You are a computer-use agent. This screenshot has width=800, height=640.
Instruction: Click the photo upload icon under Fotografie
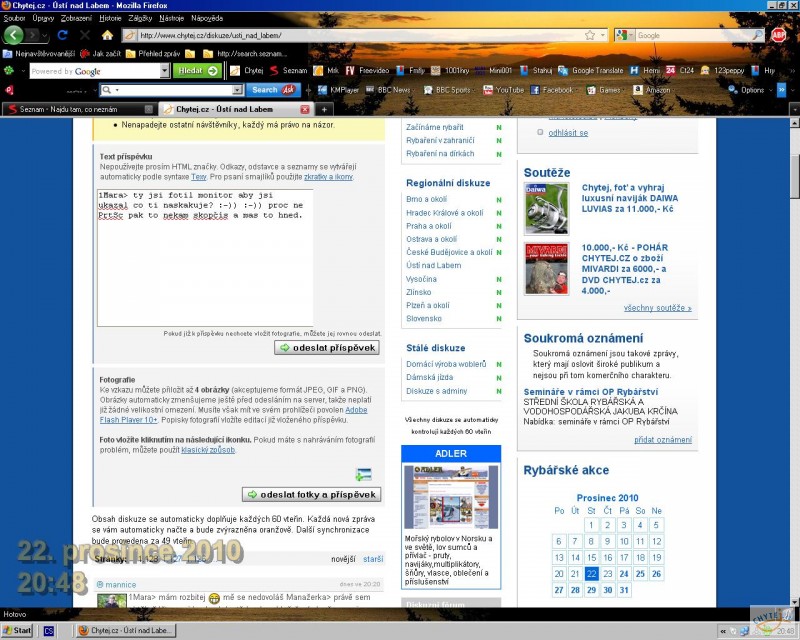pos(364,474)
